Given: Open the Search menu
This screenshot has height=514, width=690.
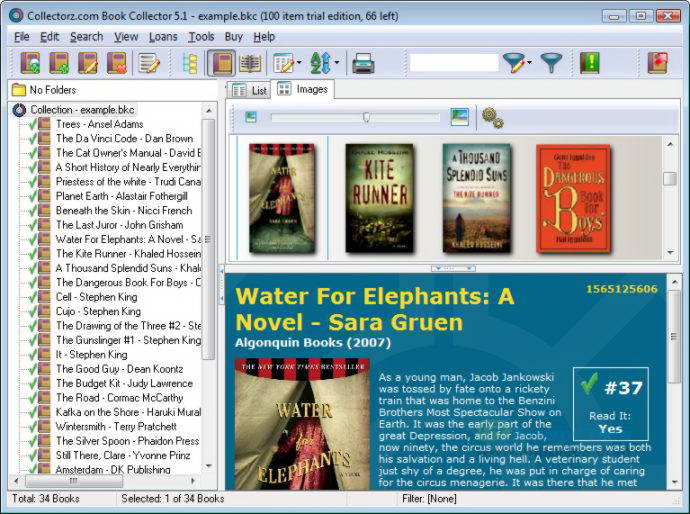Looking at the screenshot, I should (x=86, y=37).
